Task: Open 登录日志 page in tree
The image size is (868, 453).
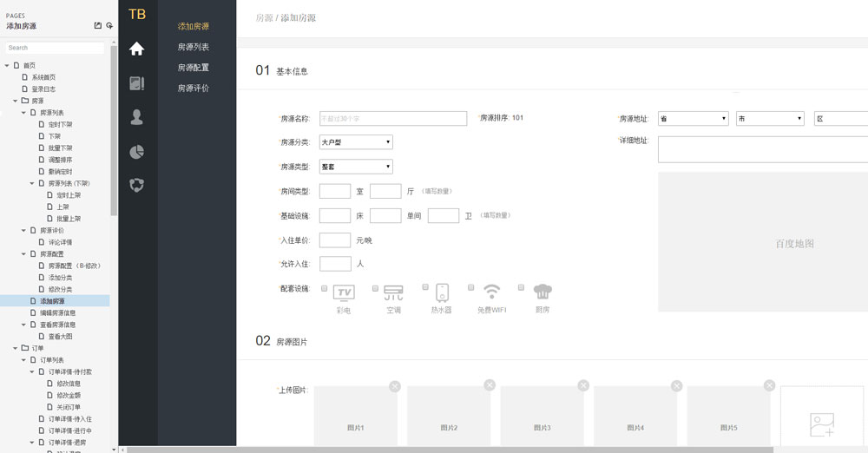Action: click(43, 89)
